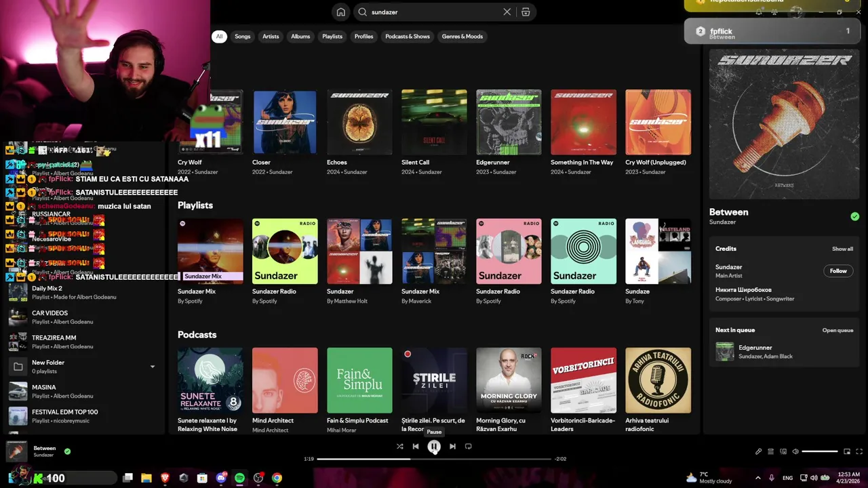The height and width of the screenshot is (488, 868).
Task: Pause the current song
Action: point(434,446)
